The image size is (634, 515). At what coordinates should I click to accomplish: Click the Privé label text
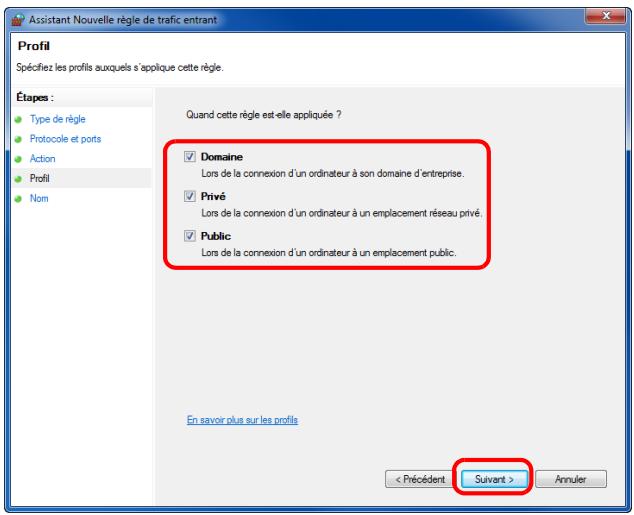tap(213, 196)
